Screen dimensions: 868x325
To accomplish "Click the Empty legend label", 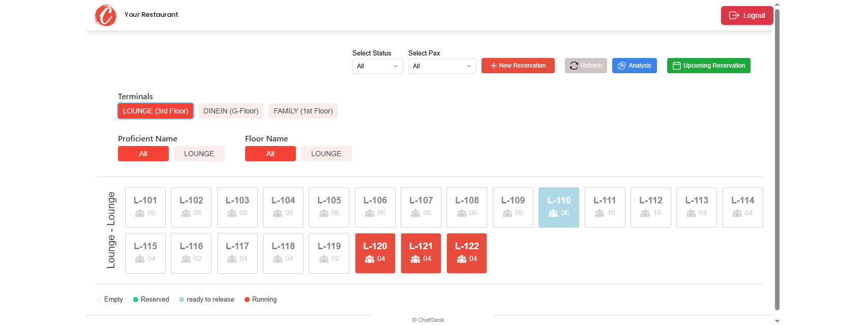I will [113, 300].
